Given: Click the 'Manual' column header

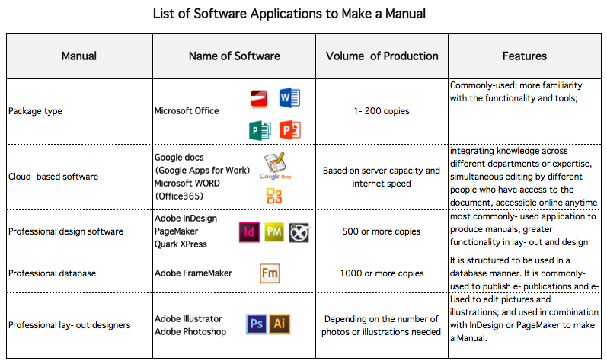Looking at the screenshot, I should [79, 56].
